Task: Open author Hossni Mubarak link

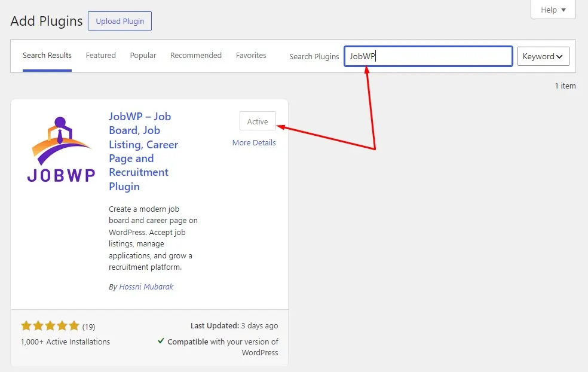Action: point(146,287)
